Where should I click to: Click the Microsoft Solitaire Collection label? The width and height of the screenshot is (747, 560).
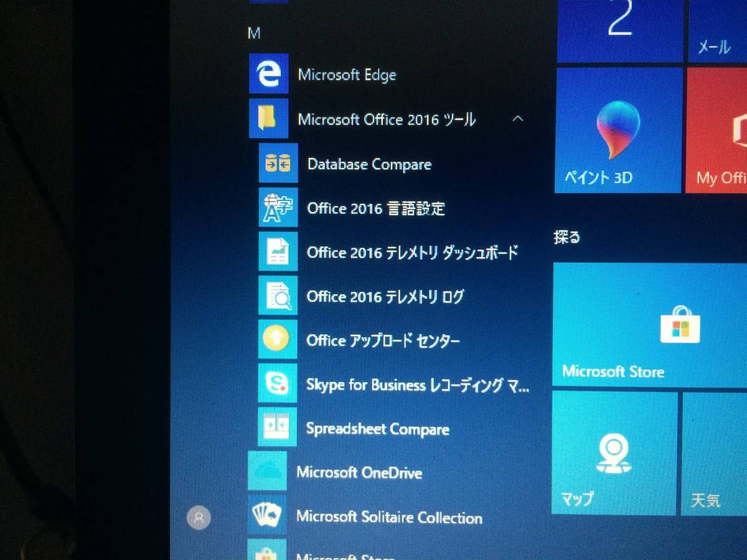[x=389, y=517]
